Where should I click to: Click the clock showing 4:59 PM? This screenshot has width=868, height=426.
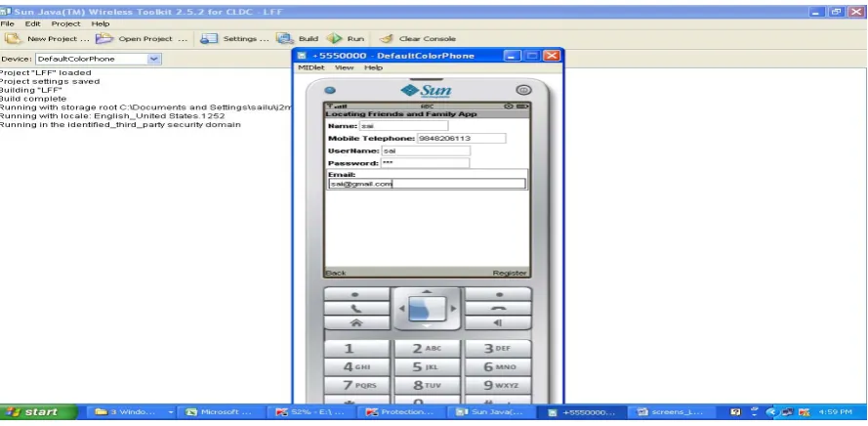836,412
